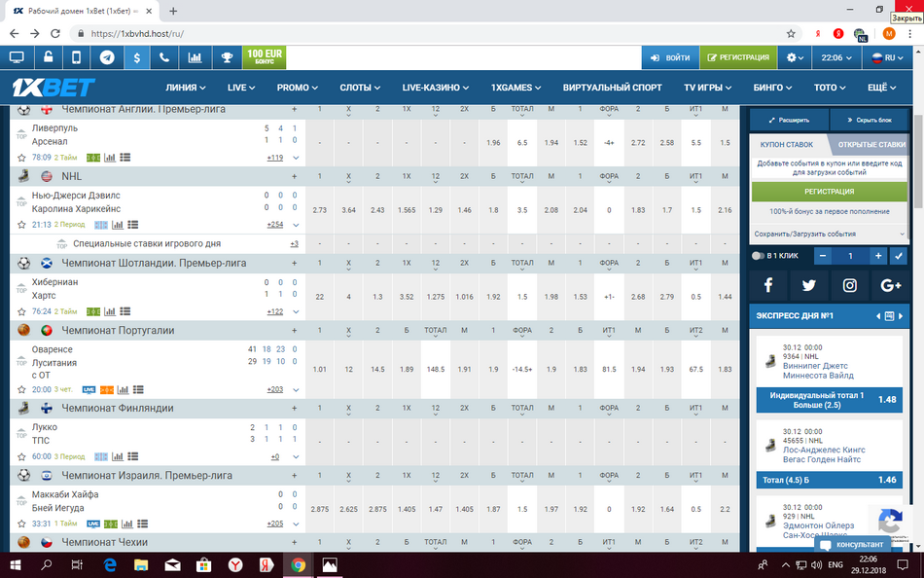Open the LIVE dropdown menu
The width and height of the screenshot is (924, 578).
click(241, 88)
